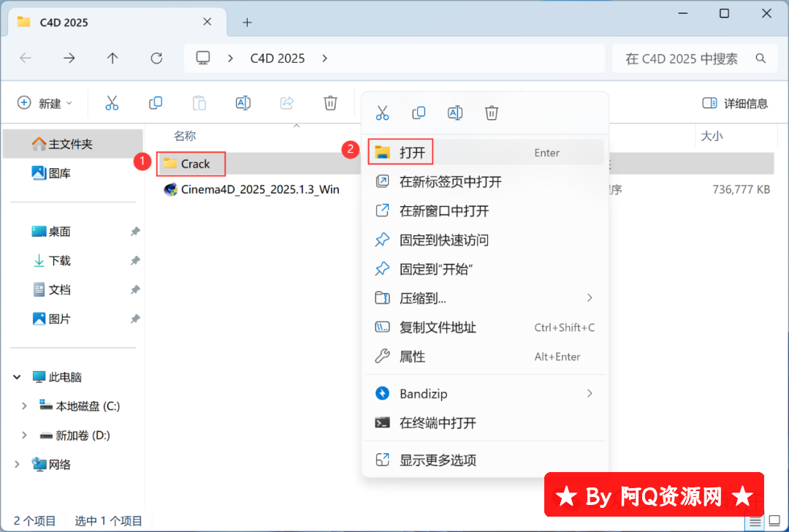789x532 pixels.
Task: Click the Delete trash icon in the toolbar
Action: click(330, 103)
